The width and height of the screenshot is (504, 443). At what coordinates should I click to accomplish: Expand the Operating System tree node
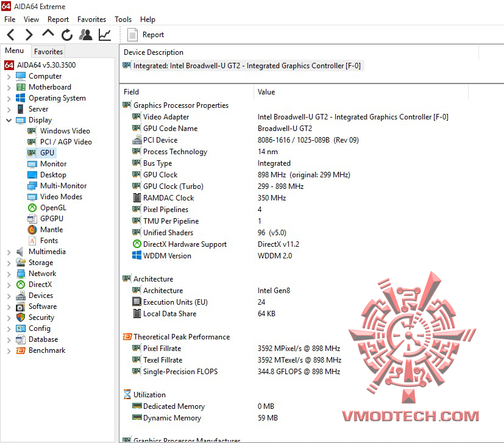pos(9,98)
